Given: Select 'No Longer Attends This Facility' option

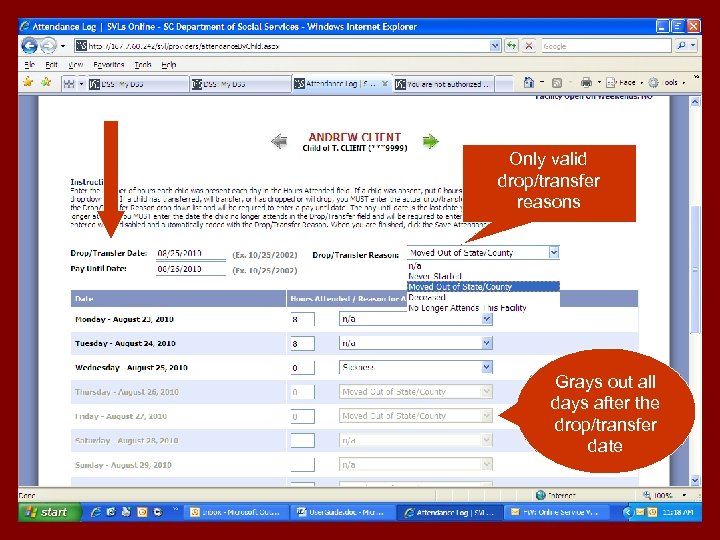Looking at the screenshot, I should coord(467,308).
